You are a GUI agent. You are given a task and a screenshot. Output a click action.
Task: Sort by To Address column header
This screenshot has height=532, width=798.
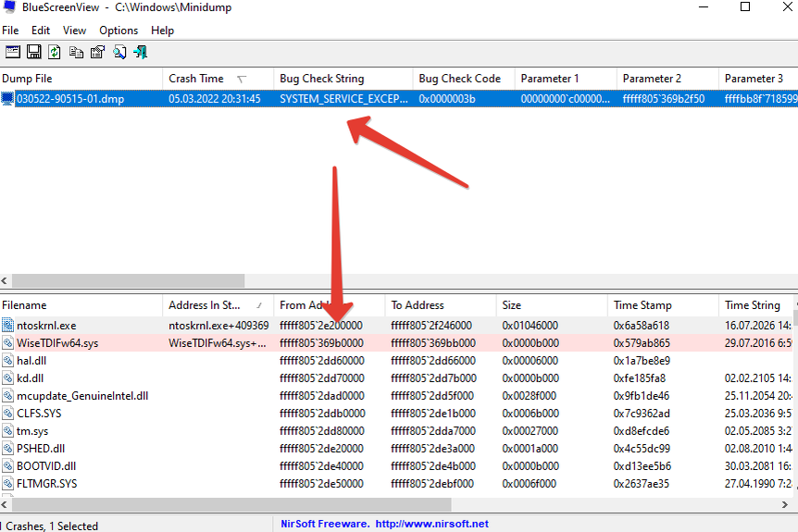point(441,305)
